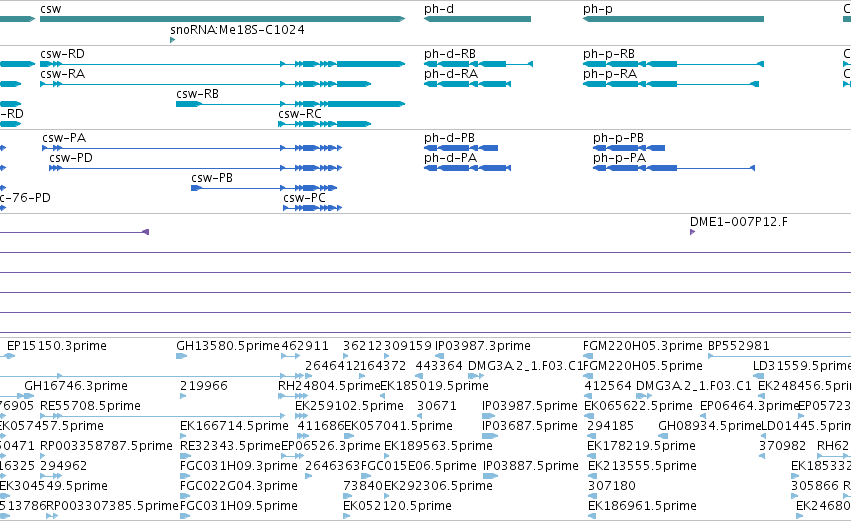Screen dimensions: 851x521
Task: Click EST EP15150.3prime
Action: (x=56, y=346)
